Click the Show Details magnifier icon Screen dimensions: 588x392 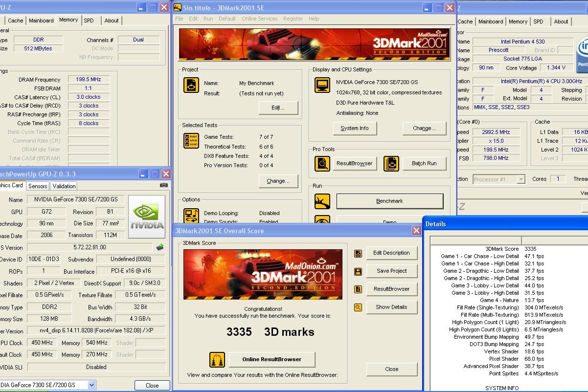coord(358,307)
